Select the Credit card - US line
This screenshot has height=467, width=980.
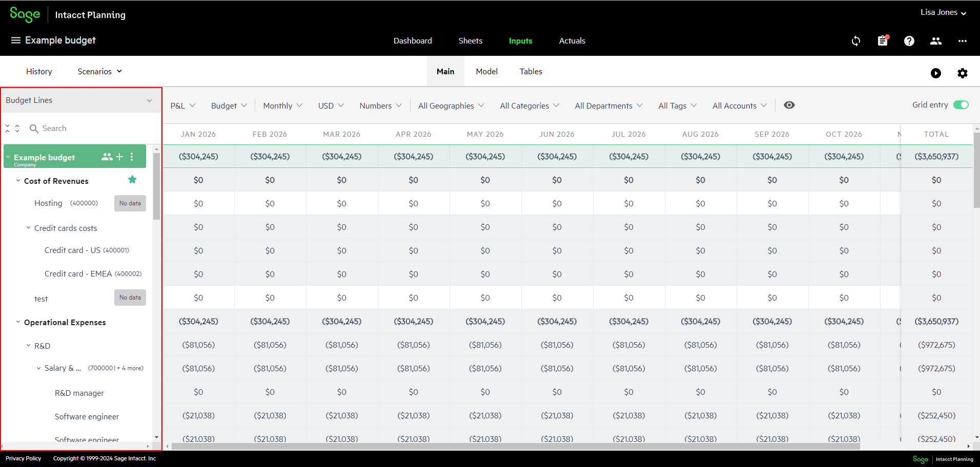(x=87, y=250)
